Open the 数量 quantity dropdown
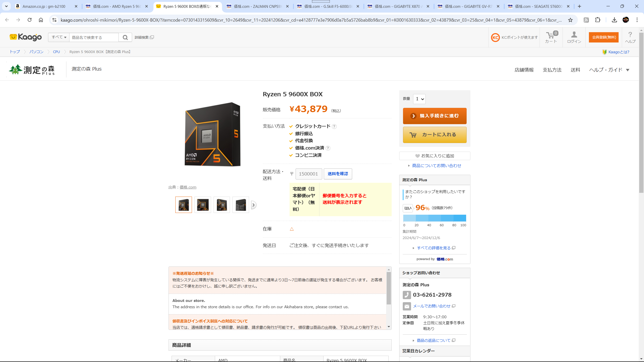The width and height of the screenshot is (644, 362). pos(419,99)
